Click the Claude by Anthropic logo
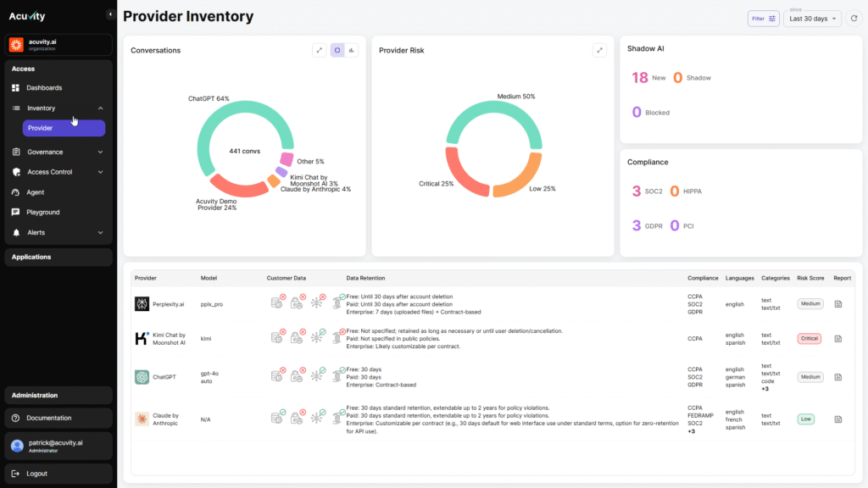Image resolution: width=868 pixels, height=488 pixels. [x=142, y=419]
